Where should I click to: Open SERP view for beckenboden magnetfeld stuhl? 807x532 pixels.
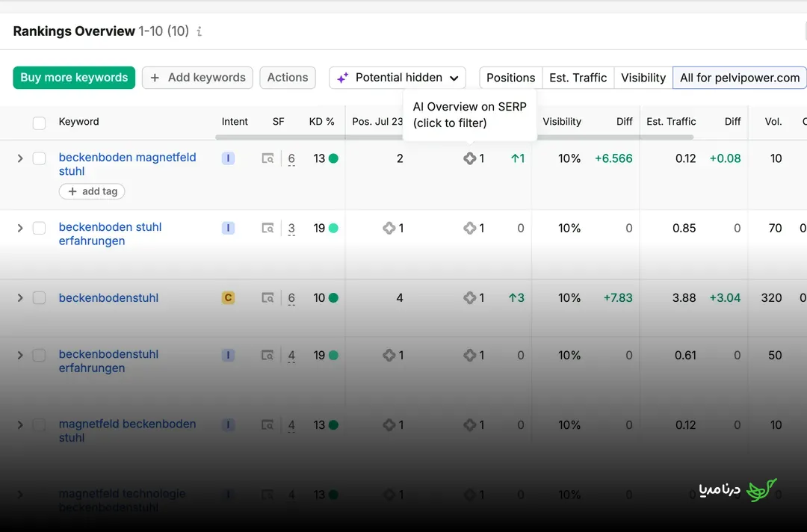click(268, 158)
